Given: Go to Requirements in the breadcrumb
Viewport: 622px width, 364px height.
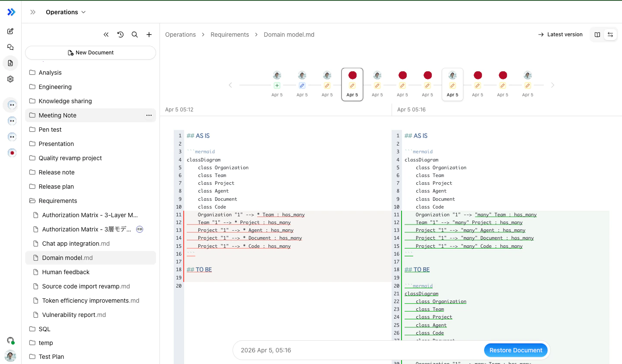Looking at the screenshot, I should coord(230,35).
